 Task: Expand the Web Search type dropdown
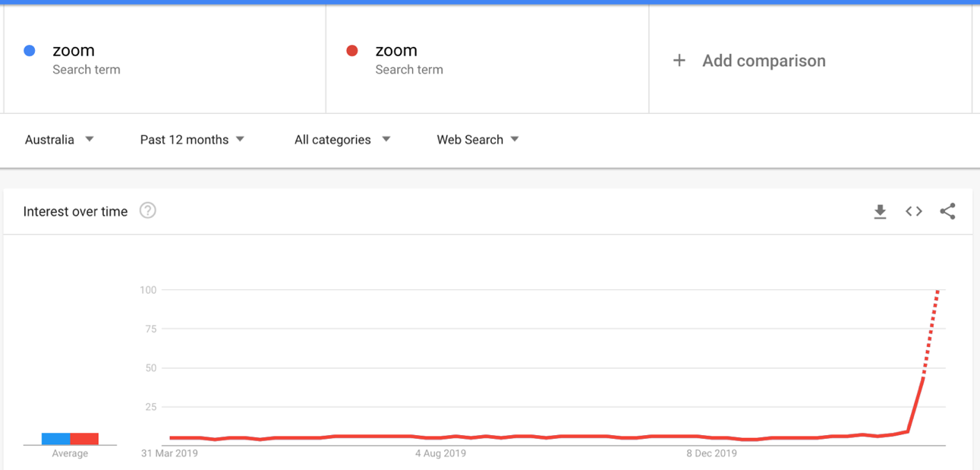(477, 140)
